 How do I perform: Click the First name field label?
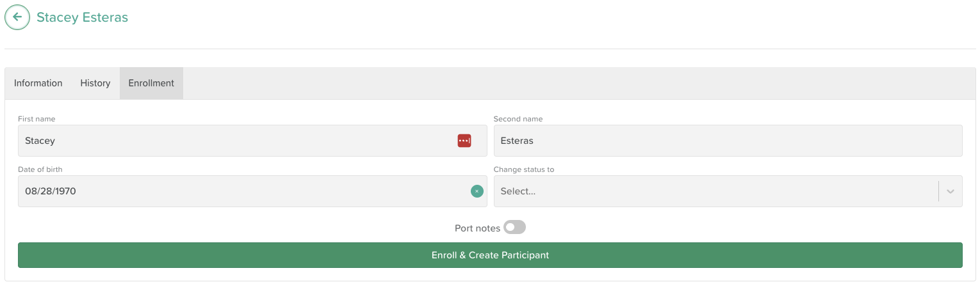pos(37,119)
